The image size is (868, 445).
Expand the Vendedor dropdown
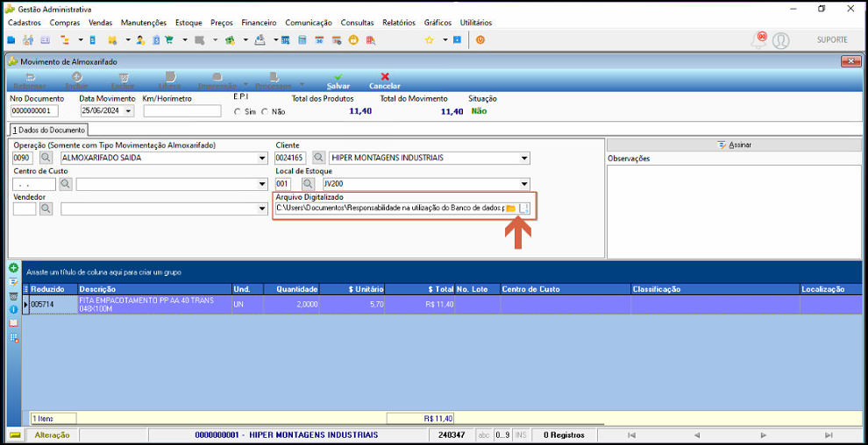(262, 208)
